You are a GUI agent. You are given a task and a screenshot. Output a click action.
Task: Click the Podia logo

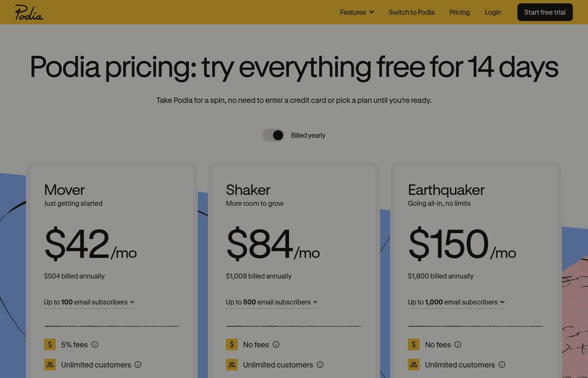29,12
